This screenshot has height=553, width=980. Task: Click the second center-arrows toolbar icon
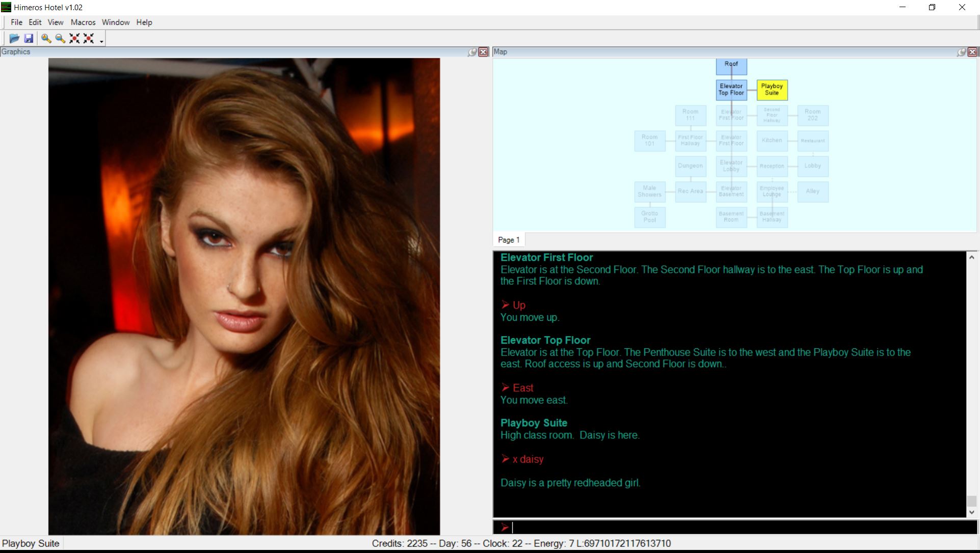point(89,38)
